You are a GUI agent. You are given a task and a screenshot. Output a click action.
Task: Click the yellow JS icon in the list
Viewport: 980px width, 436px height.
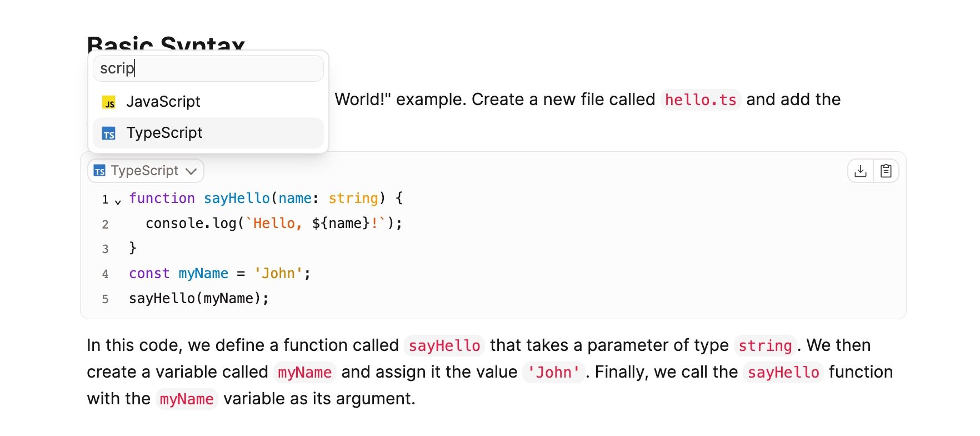coord(109,102)
